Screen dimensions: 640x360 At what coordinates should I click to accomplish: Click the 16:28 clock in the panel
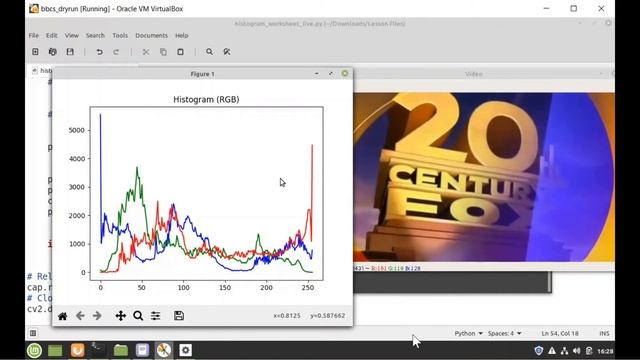click(x=605, y=351)
